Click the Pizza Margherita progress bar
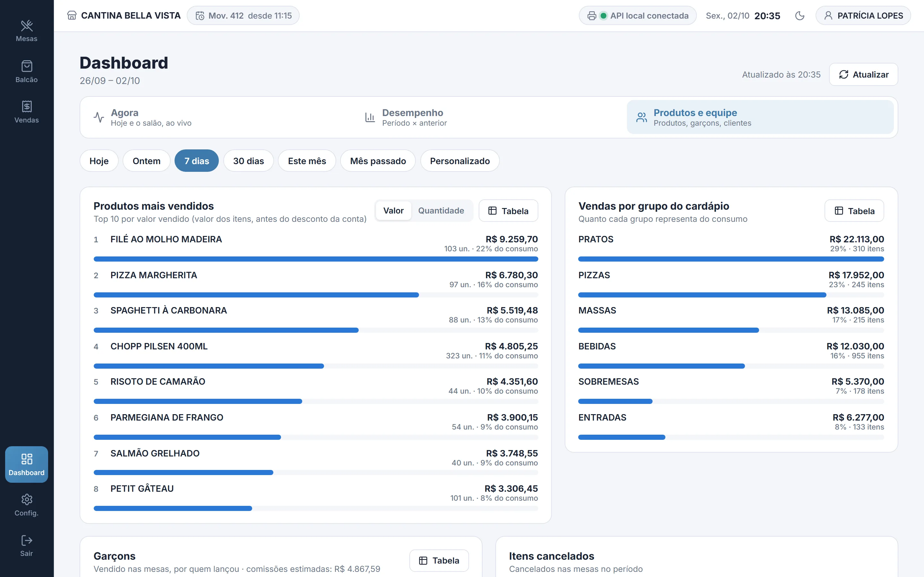Screen dimensions: 924x577 click(x=316, y=295)
